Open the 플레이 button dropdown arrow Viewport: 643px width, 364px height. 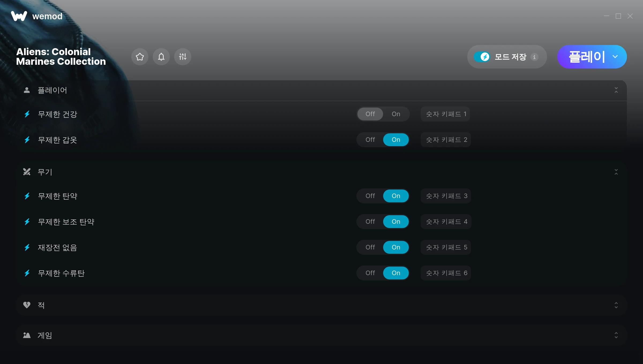pyautogui.click(x=615, y=57)
